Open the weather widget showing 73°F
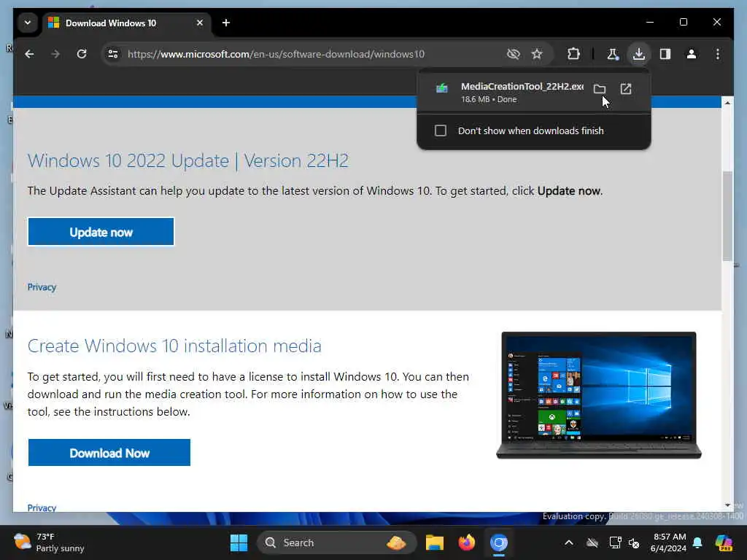Screen dimensions: 747x560 point(49,542)
